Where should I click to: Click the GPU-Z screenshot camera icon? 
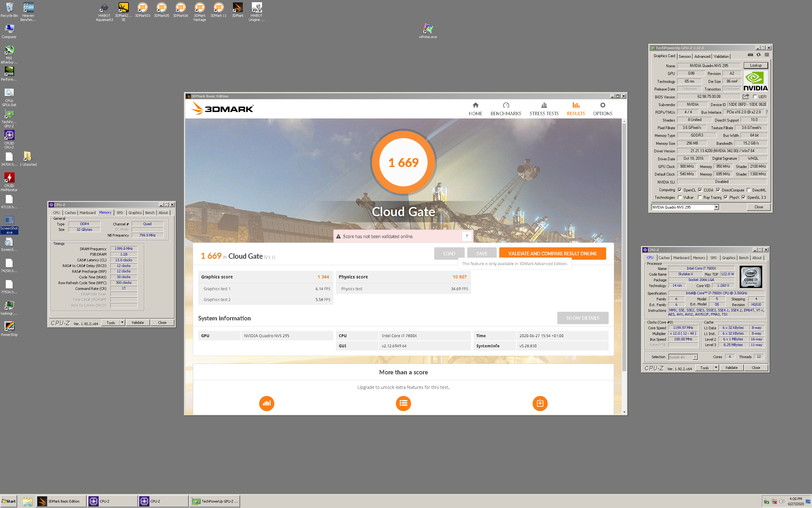[x=750, y=55]
